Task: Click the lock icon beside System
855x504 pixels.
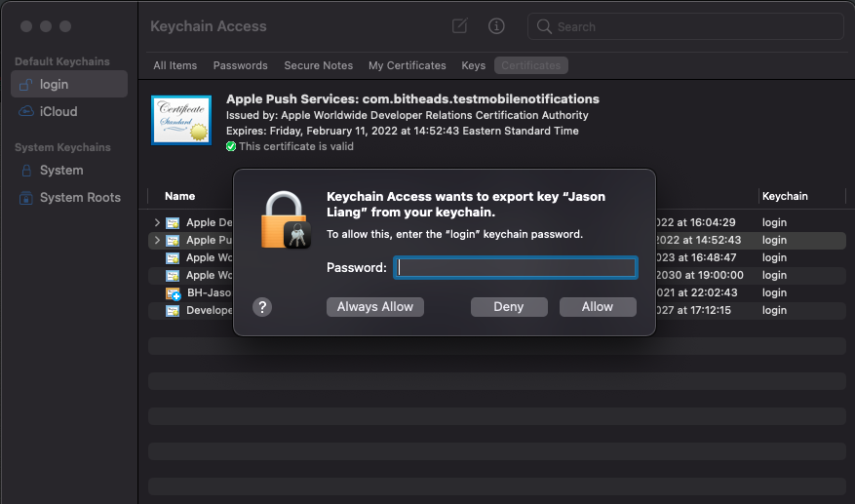Action: click(25, 171)
